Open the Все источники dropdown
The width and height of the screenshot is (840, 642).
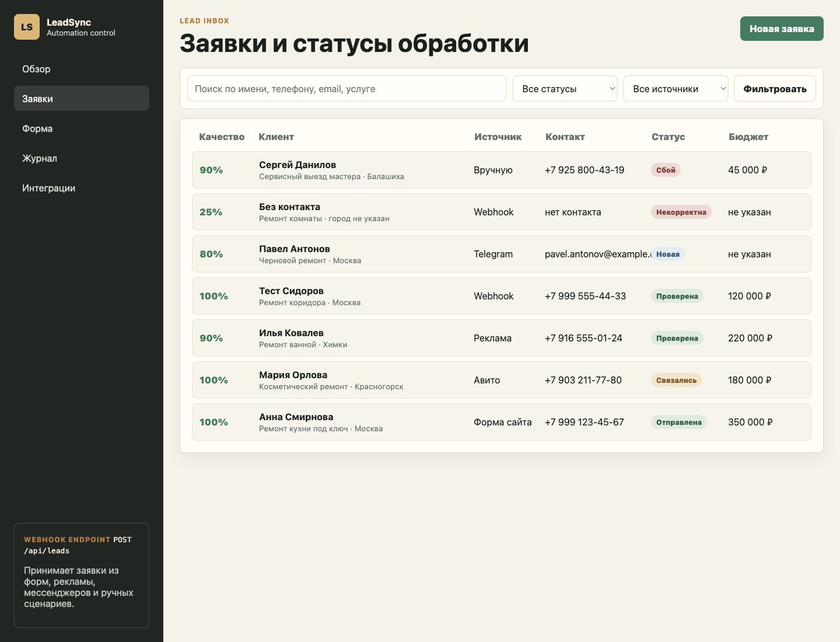(x=675, y=89)
